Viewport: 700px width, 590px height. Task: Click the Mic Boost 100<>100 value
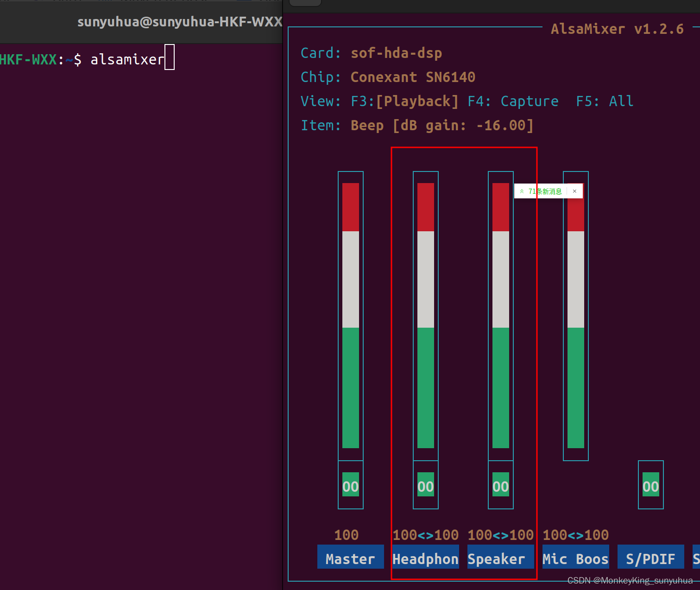pyautogui.click(x=575, y=535)
